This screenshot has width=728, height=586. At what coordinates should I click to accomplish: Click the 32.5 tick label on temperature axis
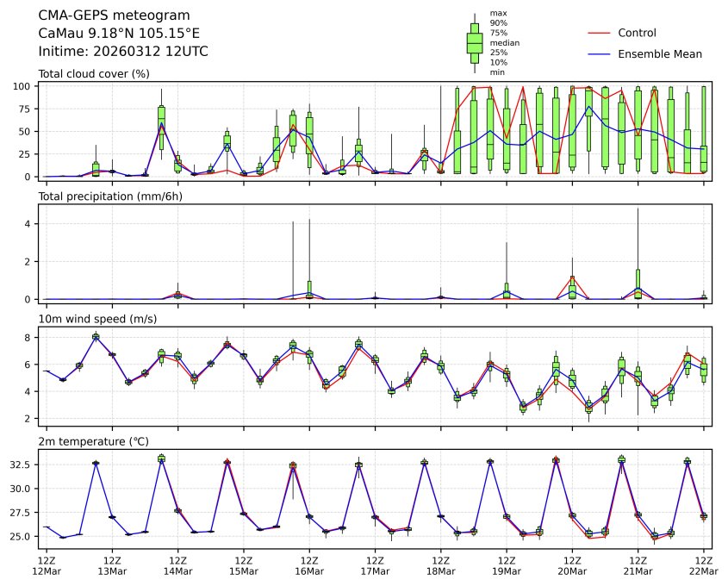tap(21, 464)
